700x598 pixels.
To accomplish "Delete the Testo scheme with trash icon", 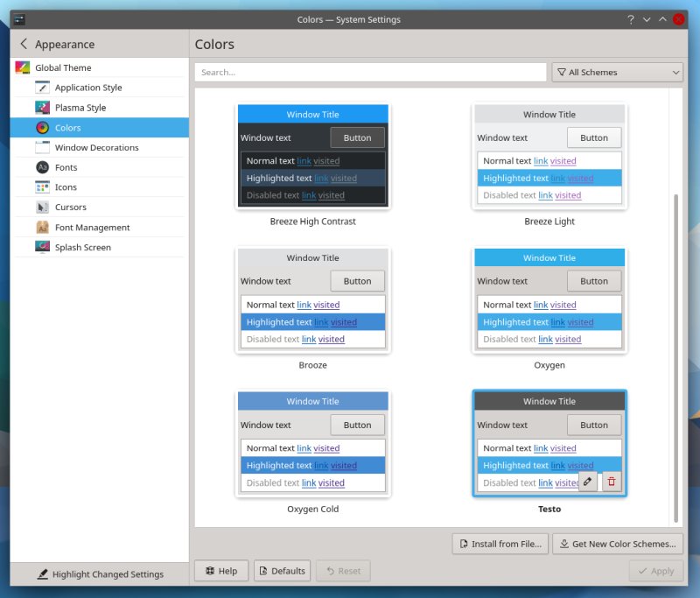I will (612, 482).
